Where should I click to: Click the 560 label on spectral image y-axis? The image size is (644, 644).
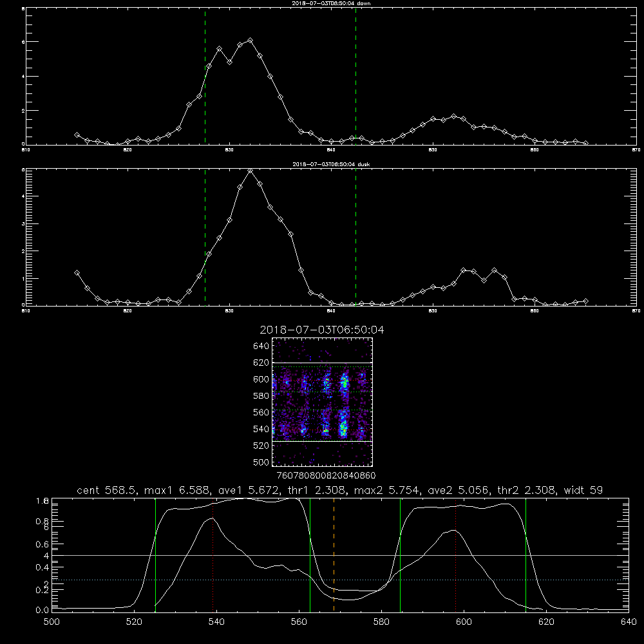coord(261,412)
